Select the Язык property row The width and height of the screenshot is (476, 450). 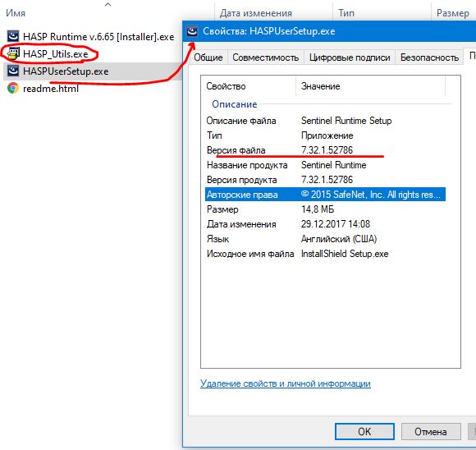(326, 239)
